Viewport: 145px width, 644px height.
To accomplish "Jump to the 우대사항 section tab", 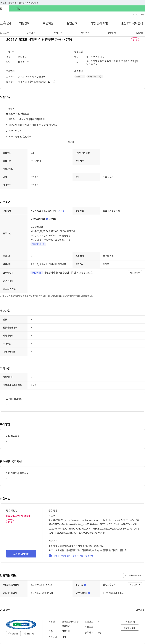I will tap(58, 33).
